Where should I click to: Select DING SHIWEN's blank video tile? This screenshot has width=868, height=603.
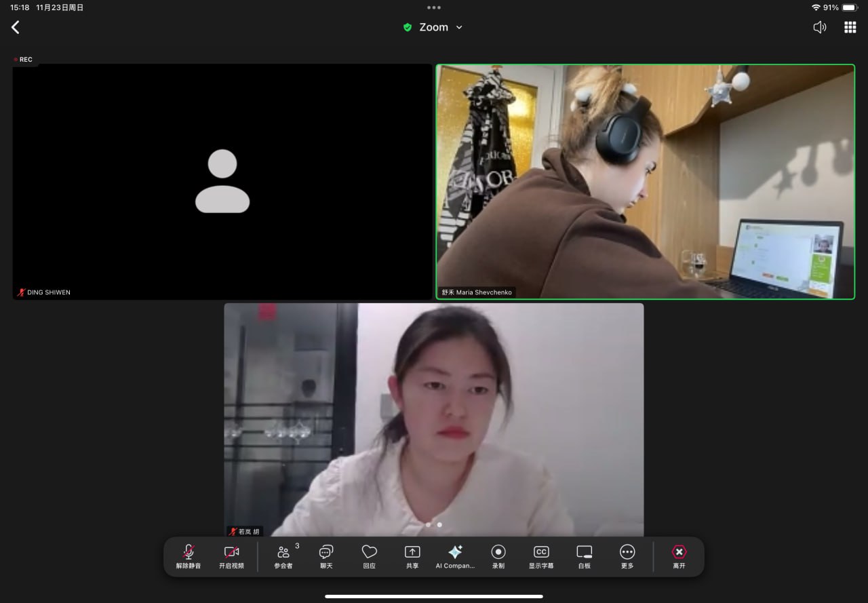coord(222,181)
